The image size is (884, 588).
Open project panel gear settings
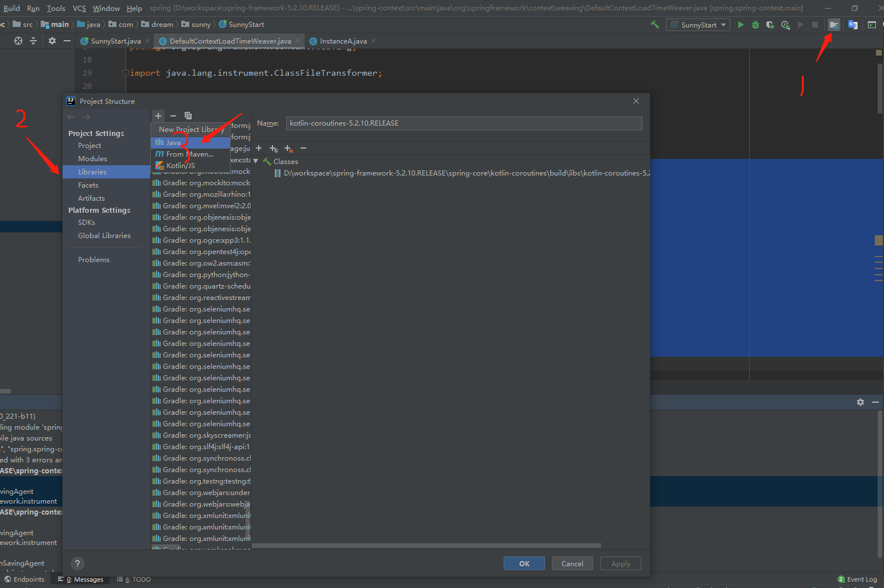click(x=52, y=41)
